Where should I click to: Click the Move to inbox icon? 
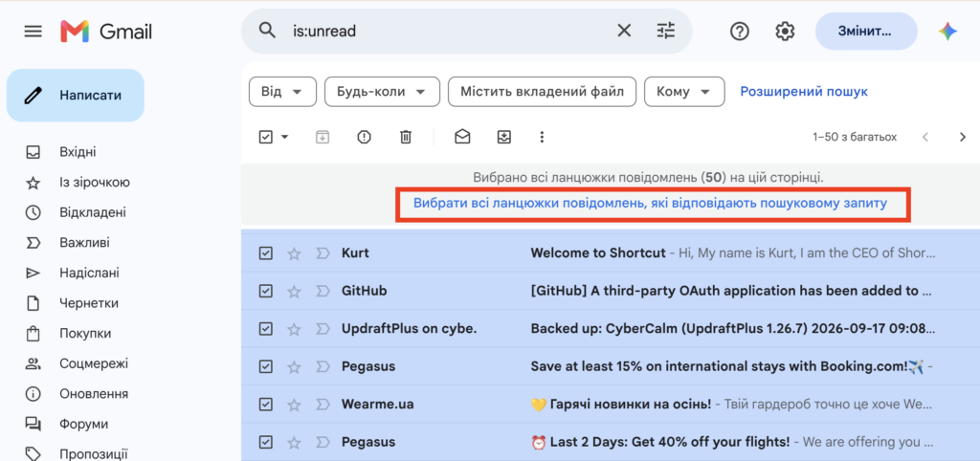[x=504, y=137]
